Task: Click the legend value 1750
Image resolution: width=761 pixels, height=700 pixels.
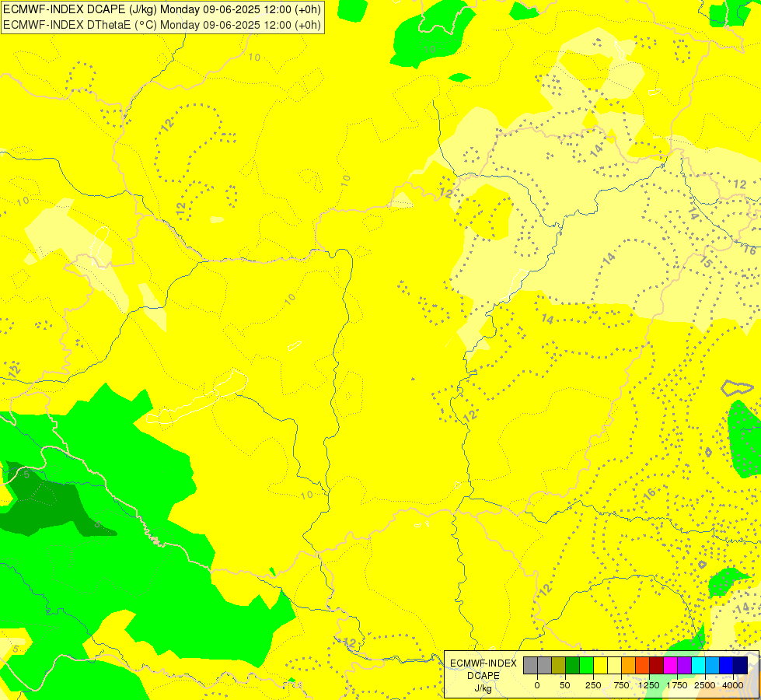Action: (x=677, y=685)
